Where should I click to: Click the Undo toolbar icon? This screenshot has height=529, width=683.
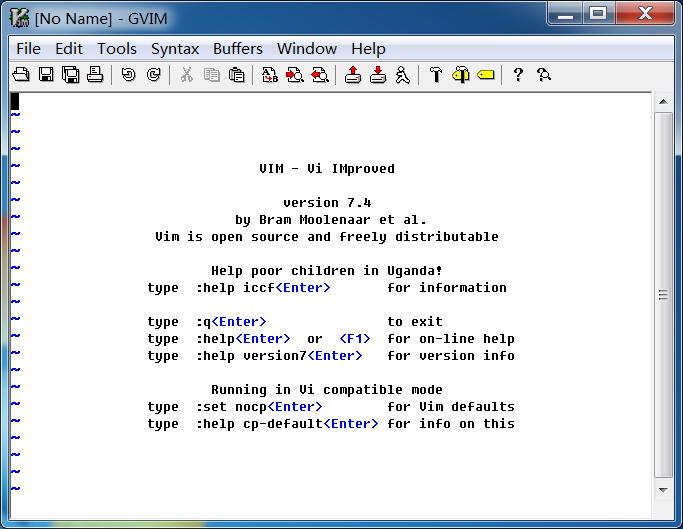[x=128, y=75]
